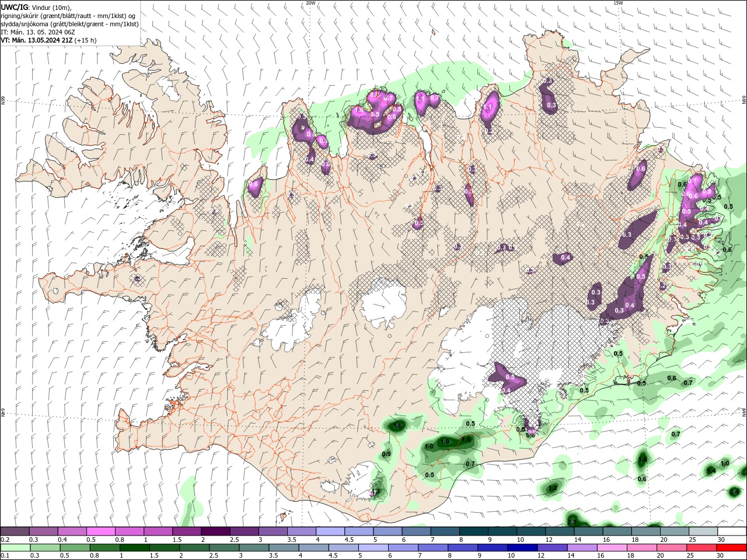Click the '0.2' label in the snow legend
Viewport: 747px width, 560px height.
click(x=5, y=540)
